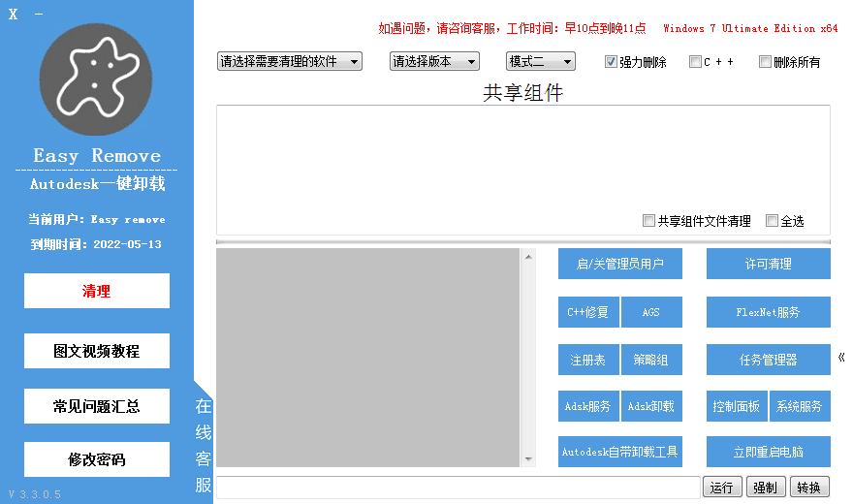
Task: Click the 转换 convert button
Action: coord(809,488)
